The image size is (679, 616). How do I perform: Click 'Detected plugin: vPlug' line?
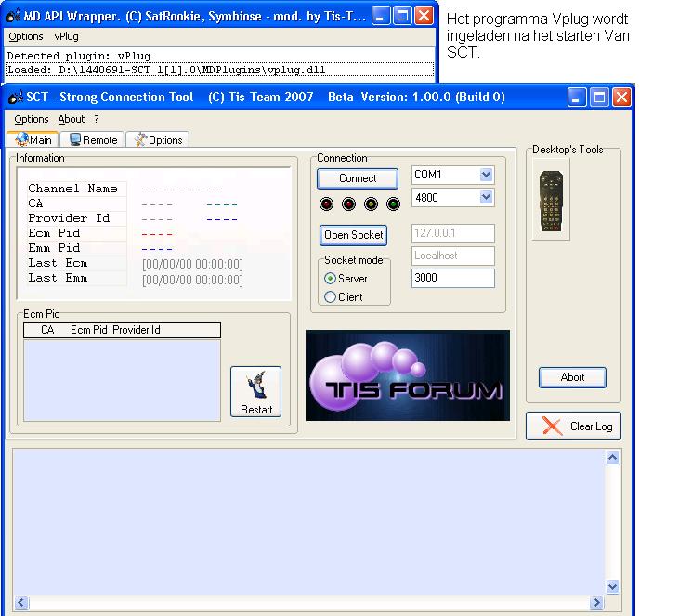[x=79, y=56]
